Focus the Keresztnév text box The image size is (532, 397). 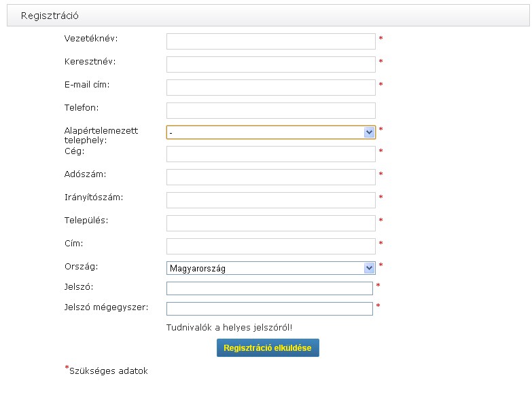[x=270, y=64]
